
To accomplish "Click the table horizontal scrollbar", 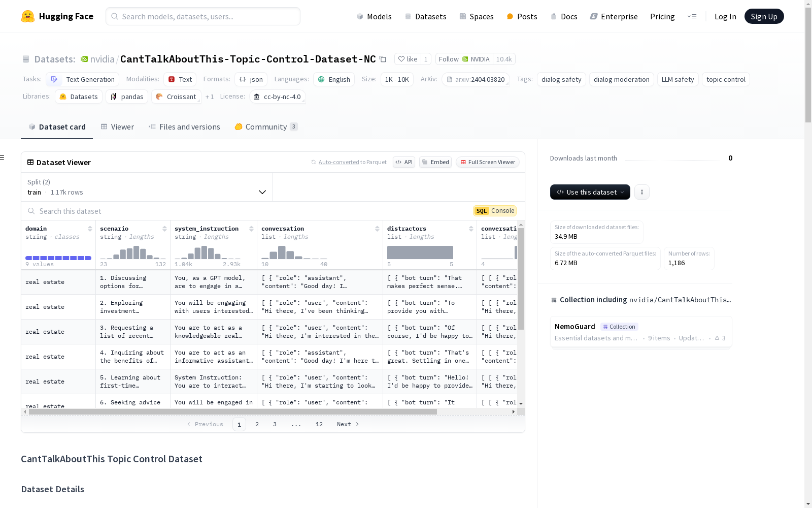I will (x=233, y=411).
